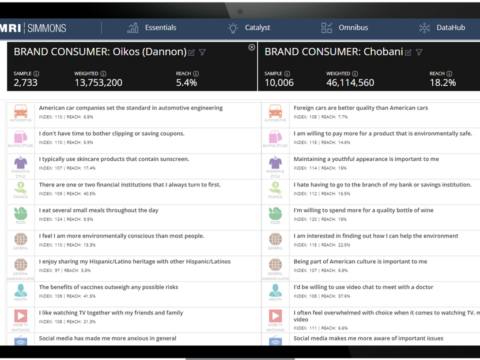Open statement about eating several small meals
This screenshot has height=360, width=480.
(x=99, y=210)
